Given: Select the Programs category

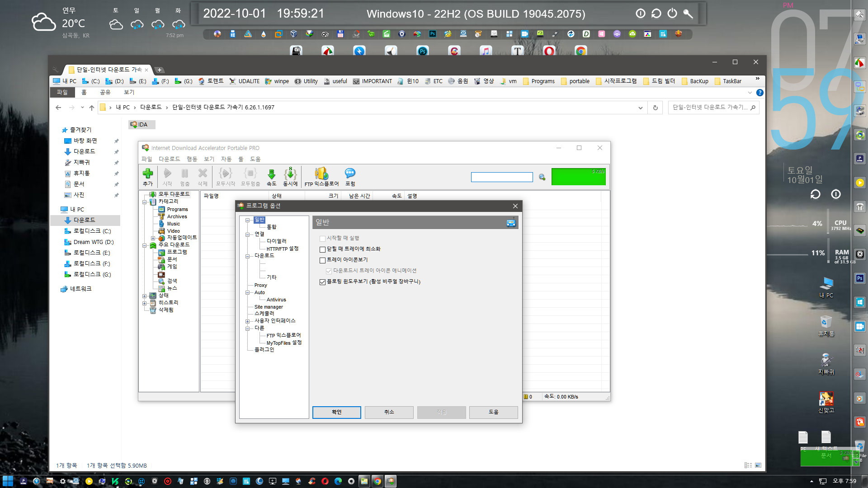Looking at the screenshot, I should pyautogui.click(x=177, y=209).
